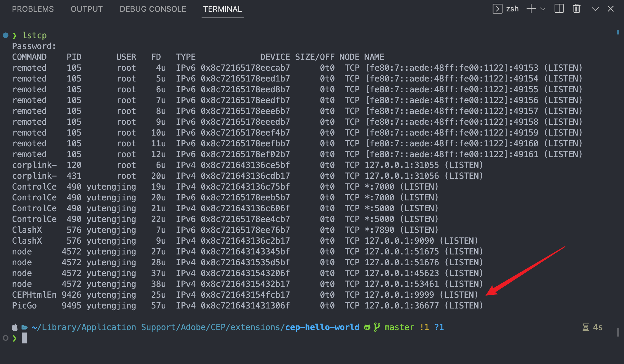Click the CEPHtmlEn process name
The image size is (624, 364).
point(34,295)
